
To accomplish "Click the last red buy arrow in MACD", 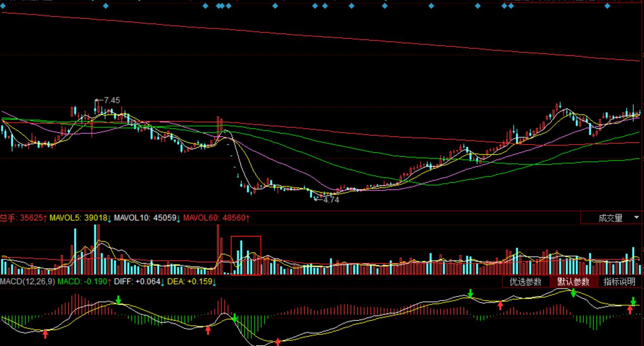I will point(630,309).
